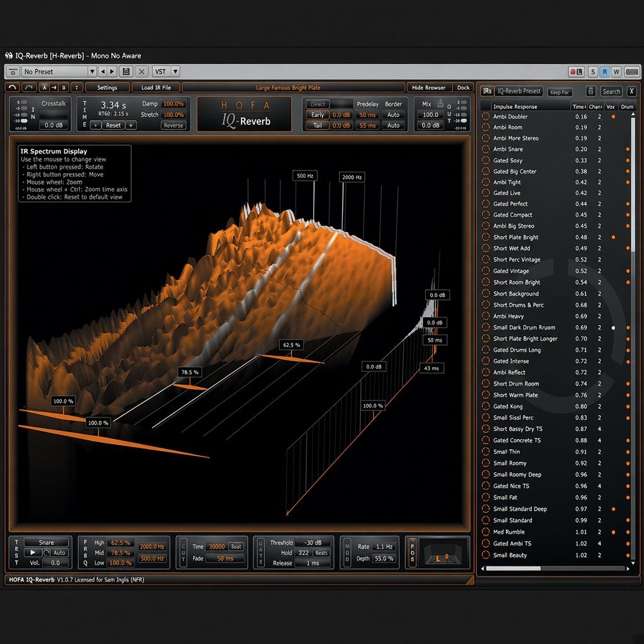Image resolution: width=644 pixels, height=644 pixels.
Task: Click the Mix value field showing 100.0
Action: (430, 115)
